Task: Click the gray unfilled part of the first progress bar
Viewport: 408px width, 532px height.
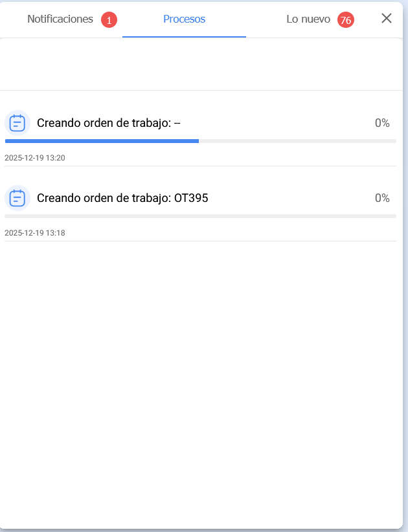Action: pos(297,140)
